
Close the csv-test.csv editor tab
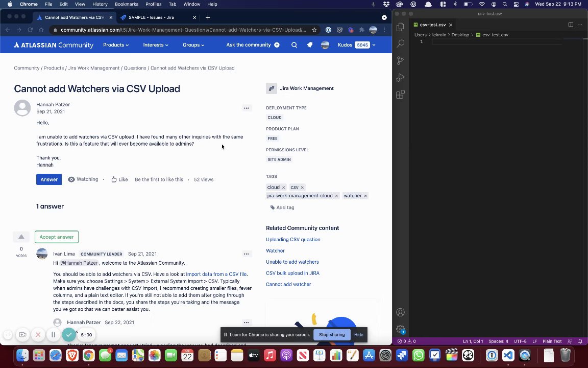451,25
